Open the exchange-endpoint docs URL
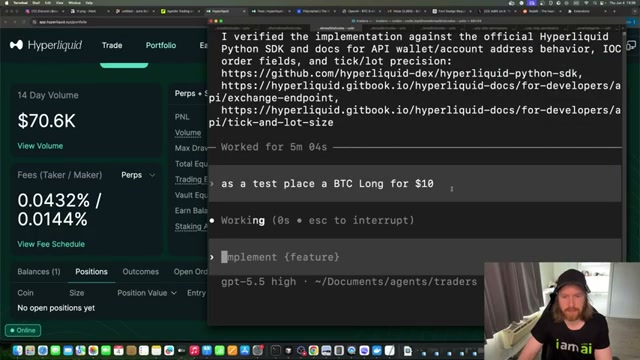 [415, 92]
